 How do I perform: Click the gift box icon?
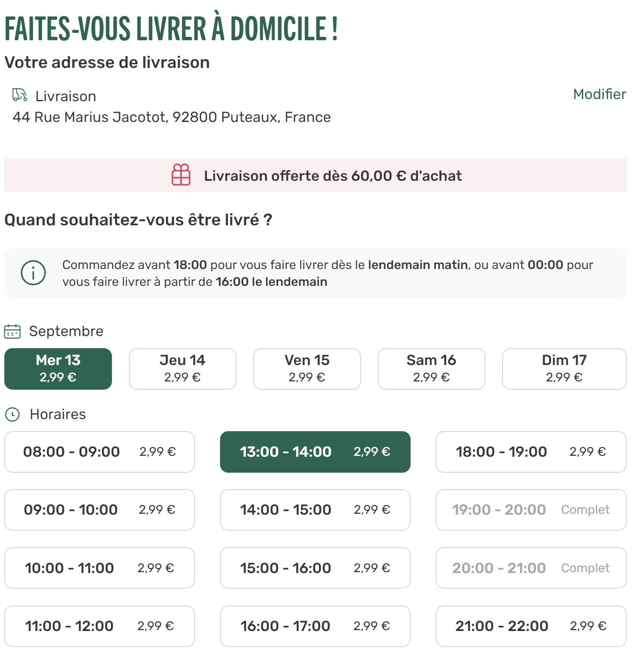pos(181,175)
